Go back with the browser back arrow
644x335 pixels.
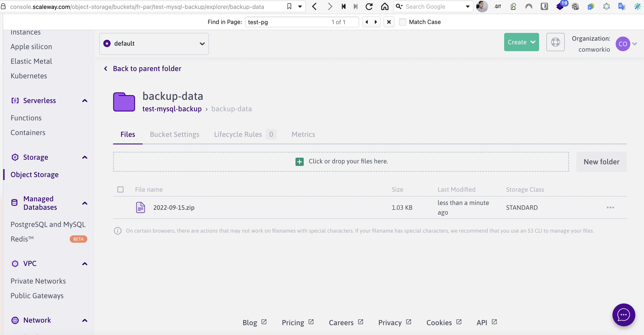[x=314, y=6]
